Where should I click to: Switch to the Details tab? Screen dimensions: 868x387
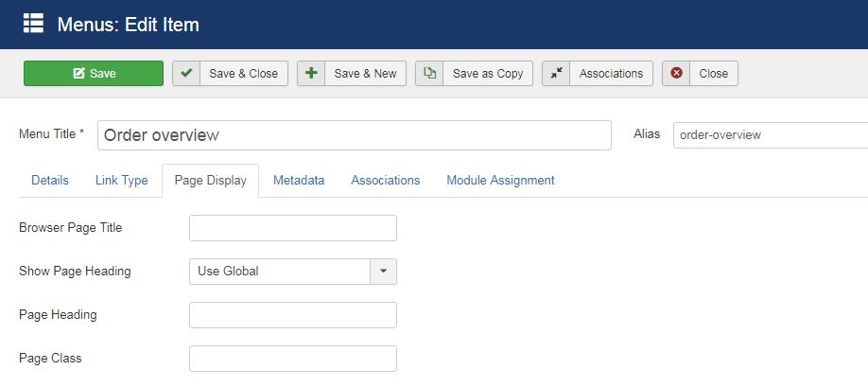(x=50, y=180)
